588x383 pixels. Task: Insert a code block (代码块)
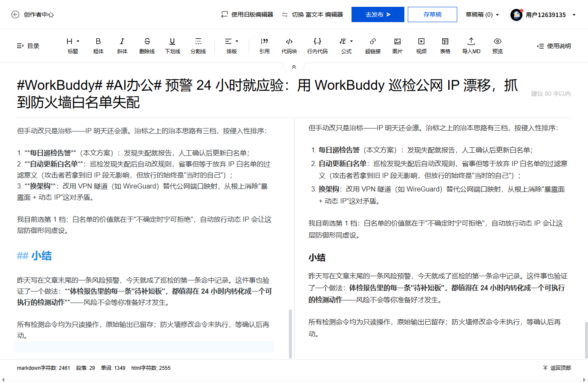click(x=289, y=46)
